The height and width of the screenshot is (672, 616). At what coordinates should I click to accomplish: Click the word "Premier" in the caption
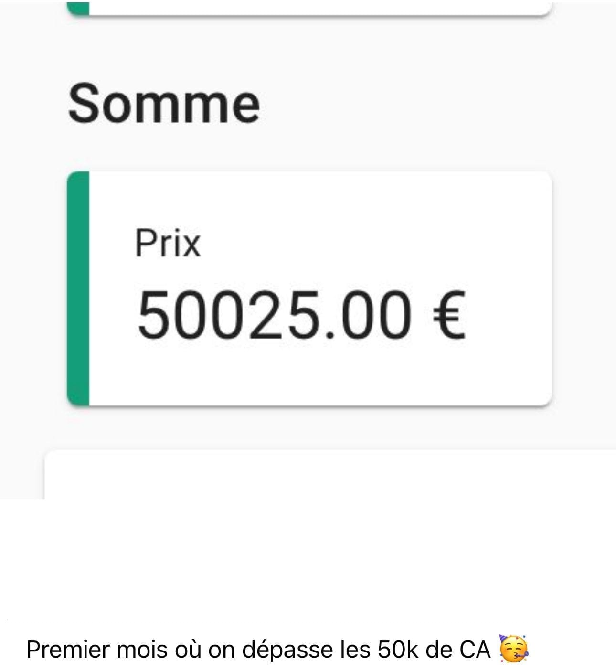point(65,650)
